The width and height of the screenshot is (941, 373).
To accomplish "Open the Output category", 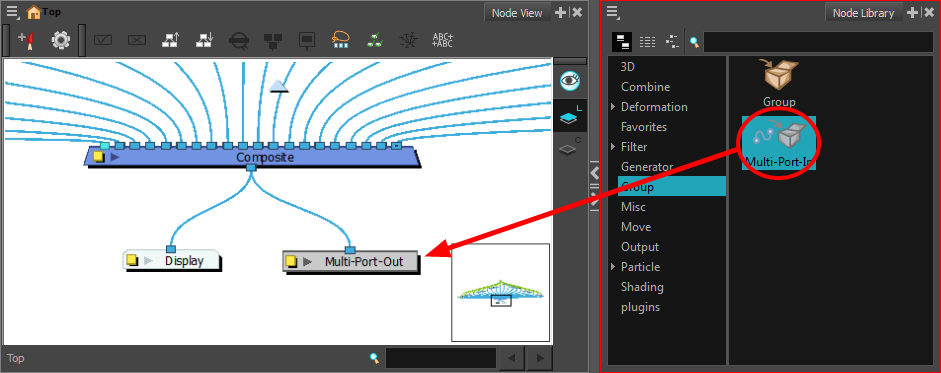I will coord(640,247).
